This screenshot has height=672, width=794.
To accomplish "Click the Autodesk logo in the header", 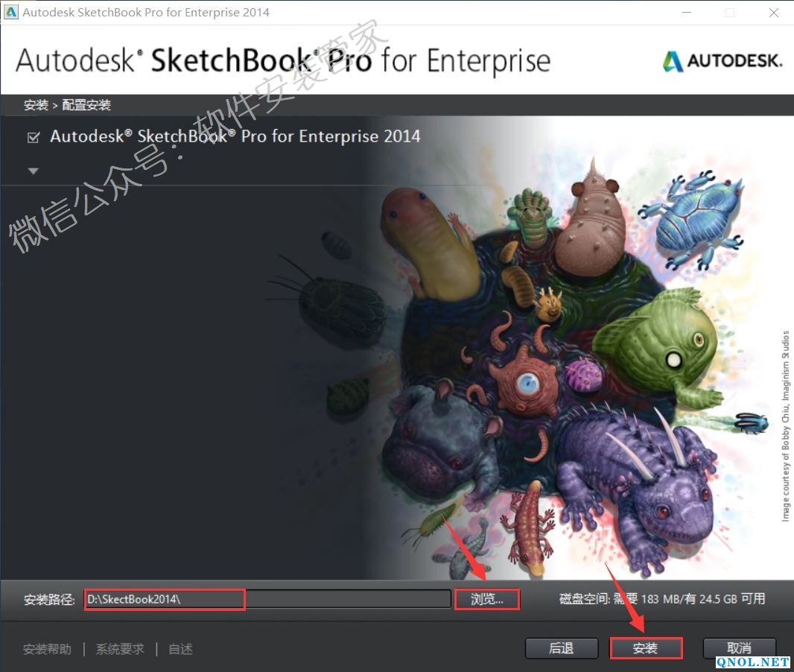I will pos(722,61).
